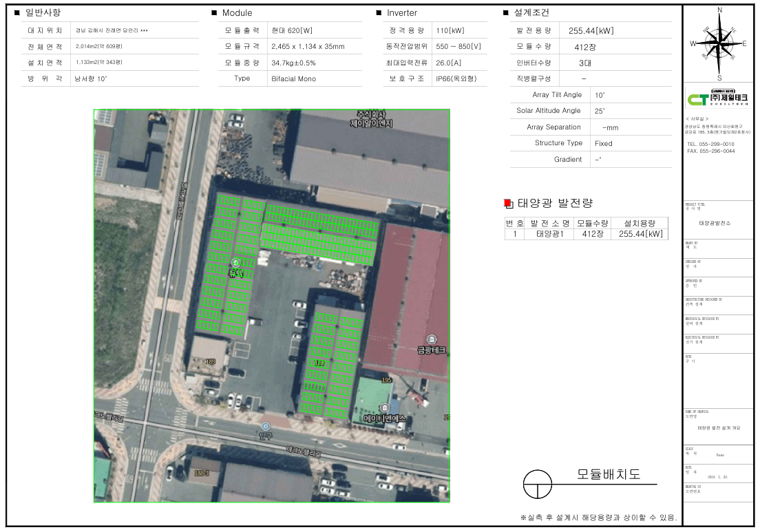Click the red square beside 태양광 발전량

click(508, 203)
